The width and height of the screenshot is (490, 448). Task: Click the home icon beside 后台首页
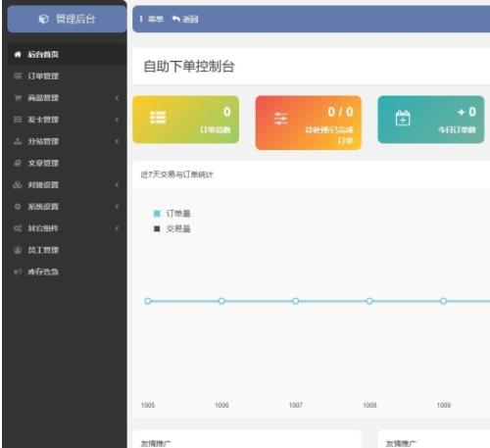(x=18, y=55)
